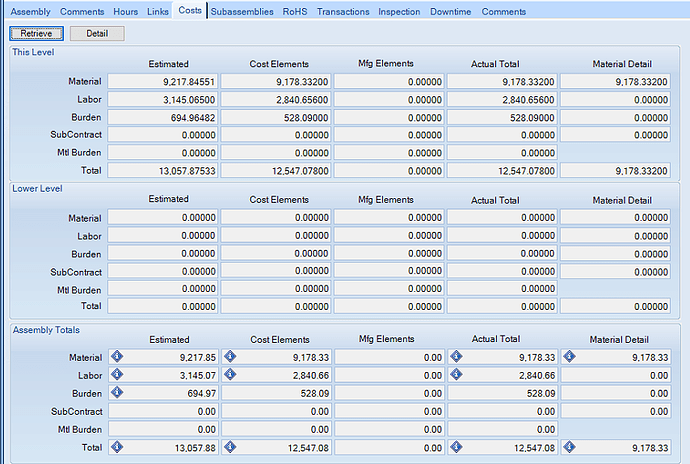
Task: Open info icon for Assembly Totals Labor Estimated
Action: click(x=117, y=374)
